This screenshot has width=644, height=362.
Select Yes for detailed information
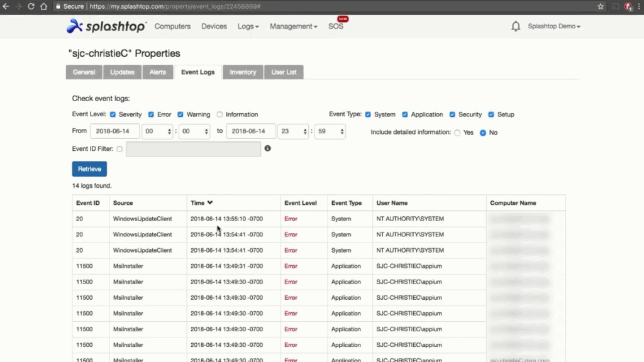pos(457,133)
